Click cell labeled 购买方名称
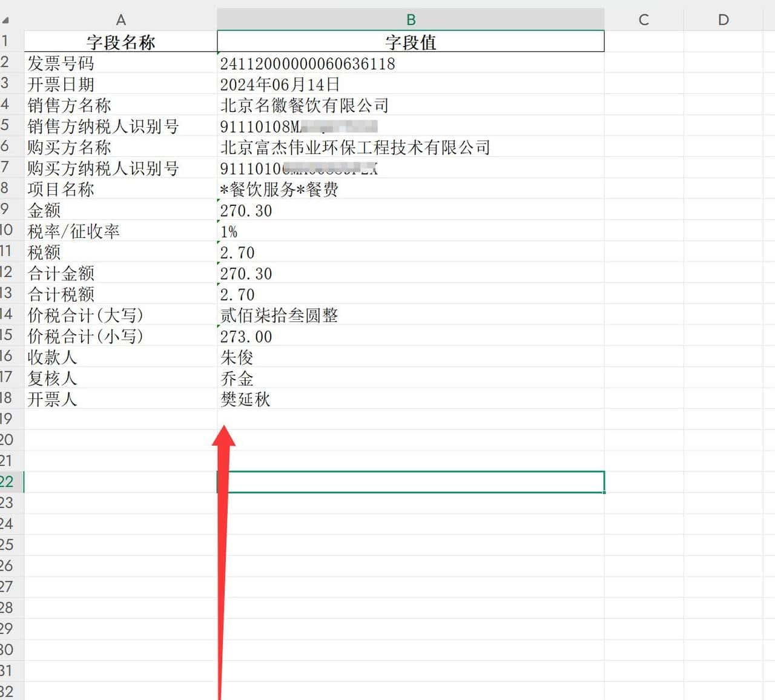775x700 pixels. [x=120, y=147]
